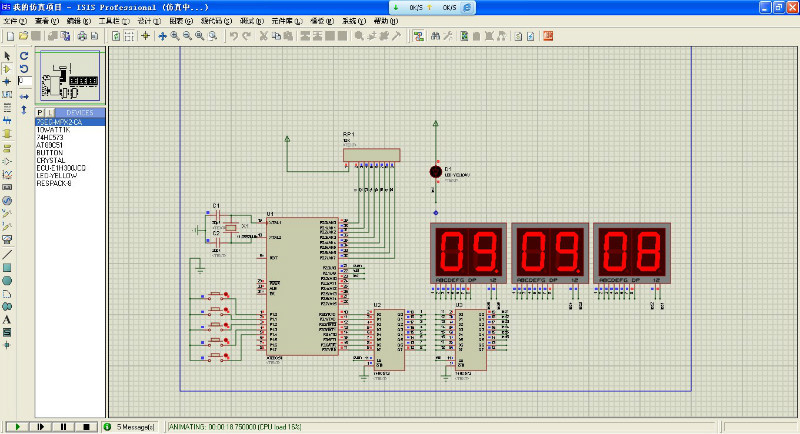Select the arrow selection tool

(x=7, y=55)
